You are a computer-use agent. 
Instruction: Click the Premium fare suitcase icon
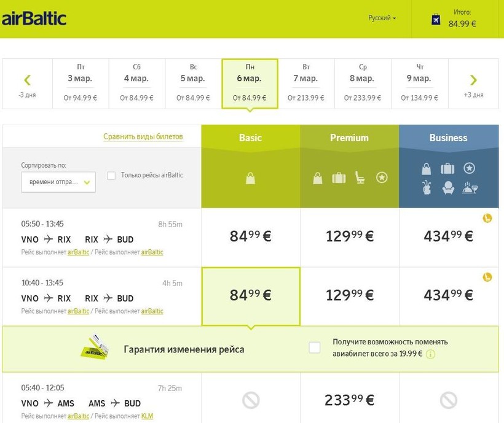click(339, 177)
